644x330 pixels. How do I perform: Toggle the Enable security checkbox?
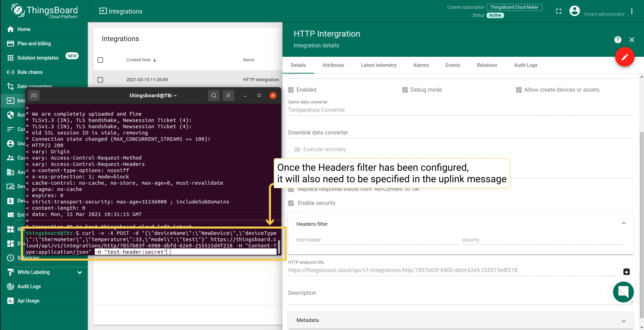point(291,203)
